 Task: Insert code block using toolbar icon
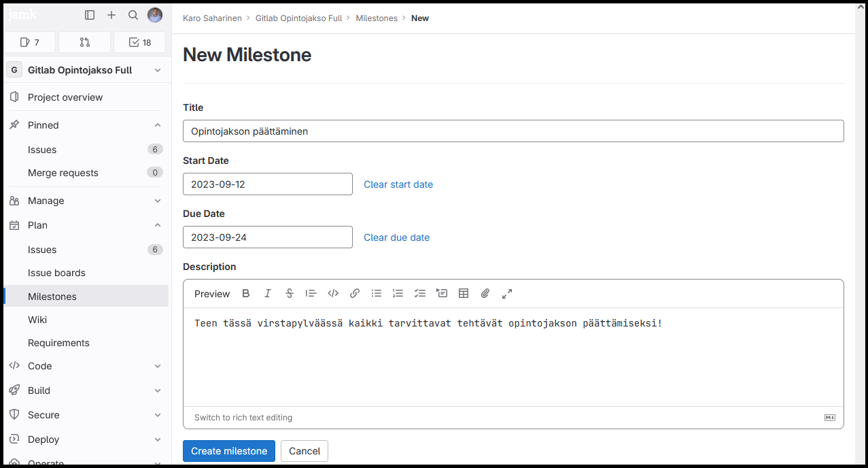coord(333,293)
